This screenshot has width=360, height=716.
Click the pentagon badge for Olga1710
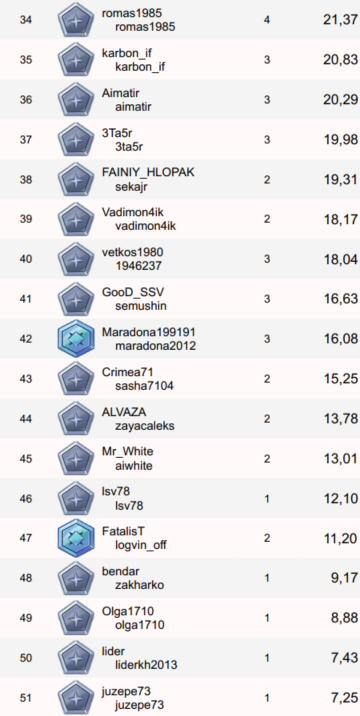coord(76,618)
